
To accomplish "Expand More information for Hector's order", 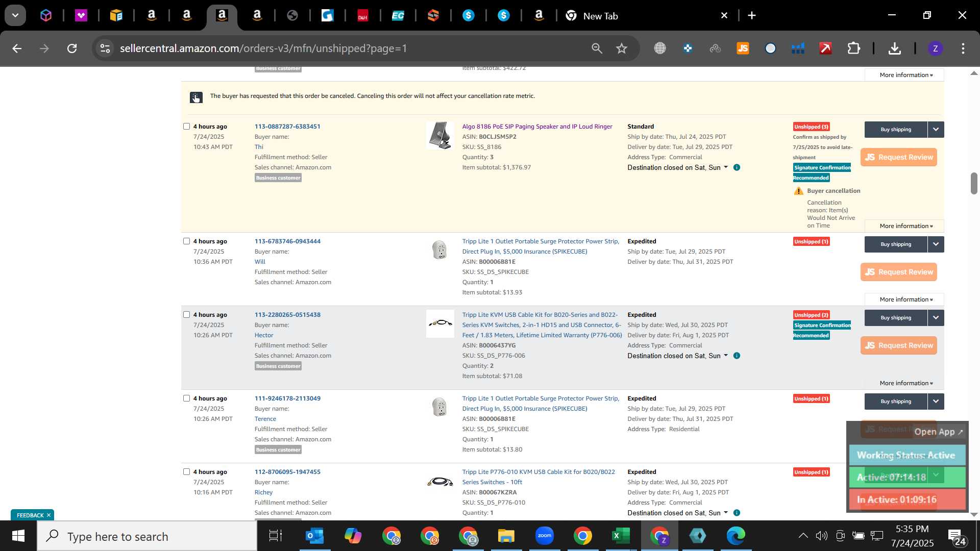I will click(905, 383).
